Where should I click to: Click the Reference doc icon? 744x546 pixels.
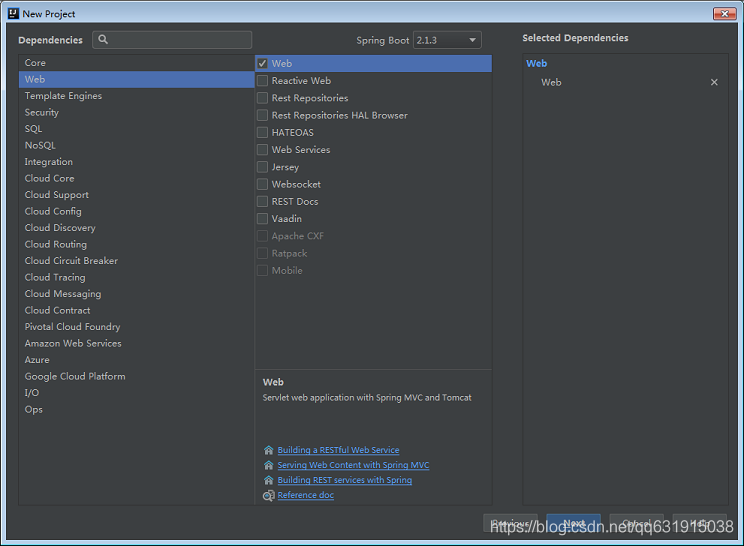(269, 495)
